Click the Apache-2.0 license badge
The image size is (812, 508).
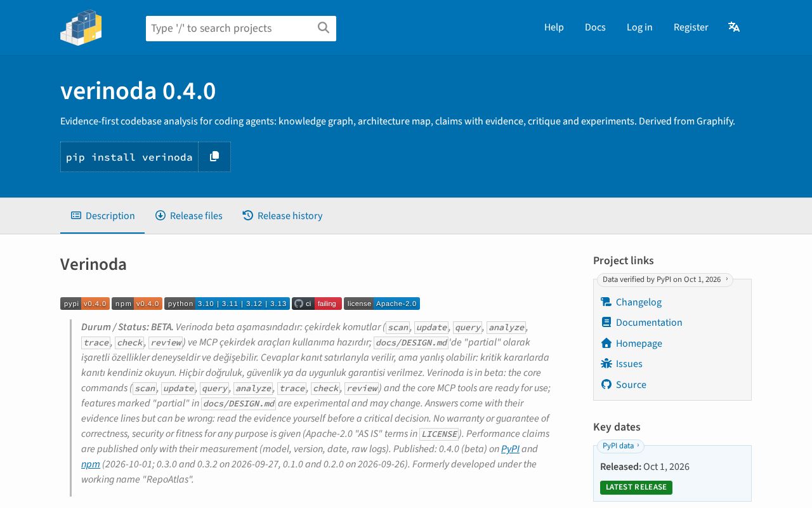tap(382, 304)
